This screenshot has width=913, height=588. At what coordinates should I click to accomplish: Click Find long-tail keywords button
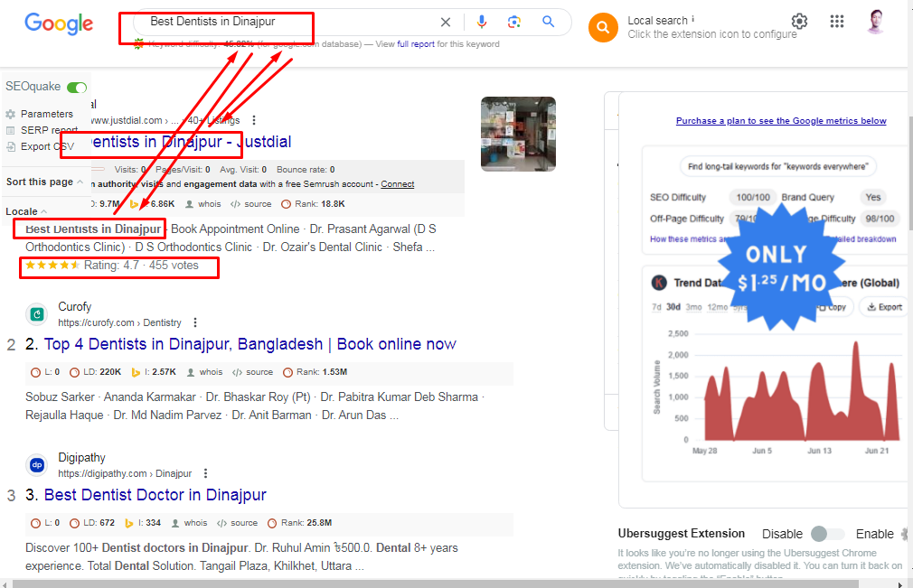pos(778,166)
